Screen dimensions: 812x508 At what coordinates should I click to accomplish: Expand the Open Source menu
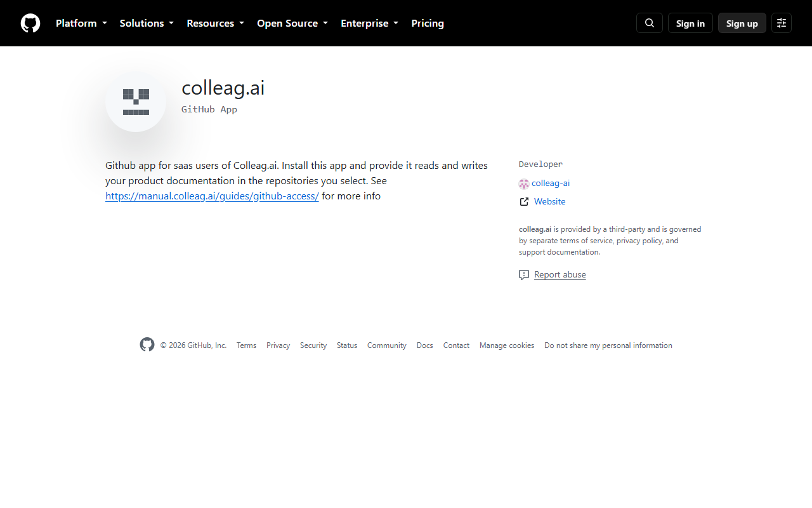(x=292, y=23)
